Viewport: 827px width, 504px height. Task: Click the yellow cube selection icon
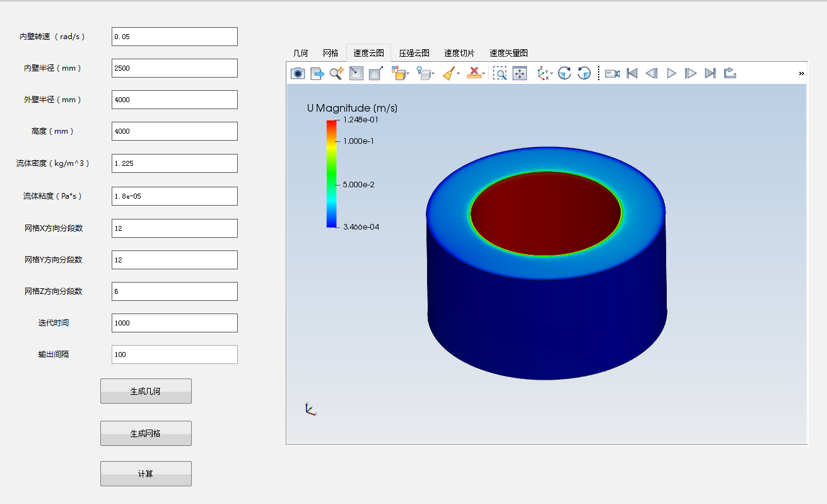pyautogui.click(x=398, y=74)
